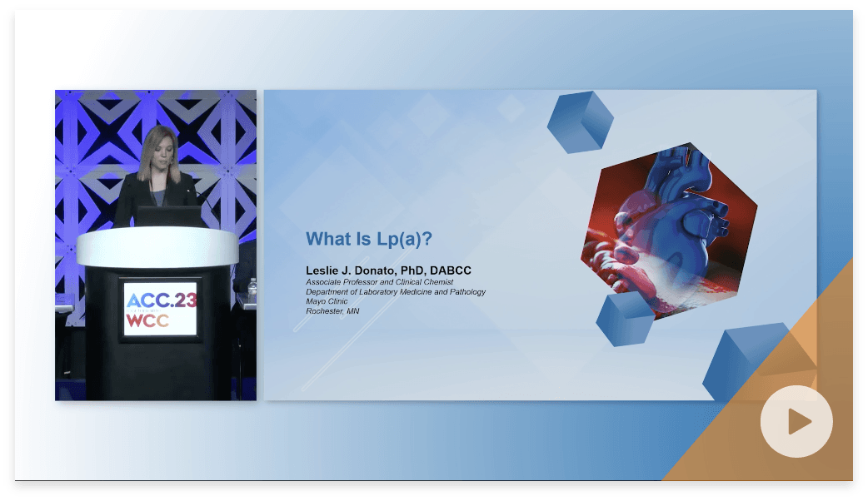
Task: Click the round play button
Action: (796, 421)
